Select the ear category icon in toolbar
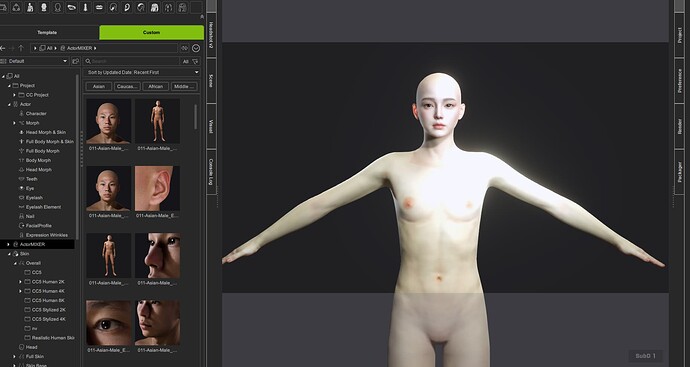This screenshot has height=367, width=690. click(127, 7)
